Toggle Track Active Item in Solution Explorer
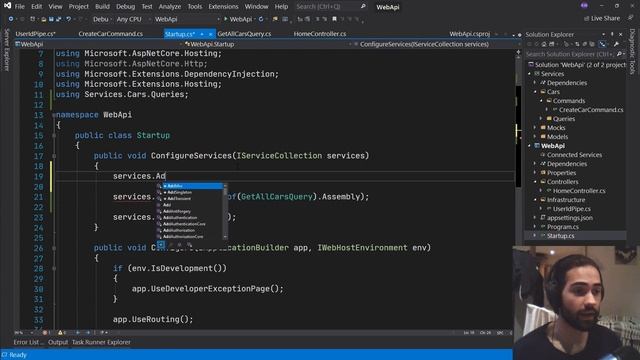Image resolution: width=640 pixels, height=360 pixels. tap(602, 44)
